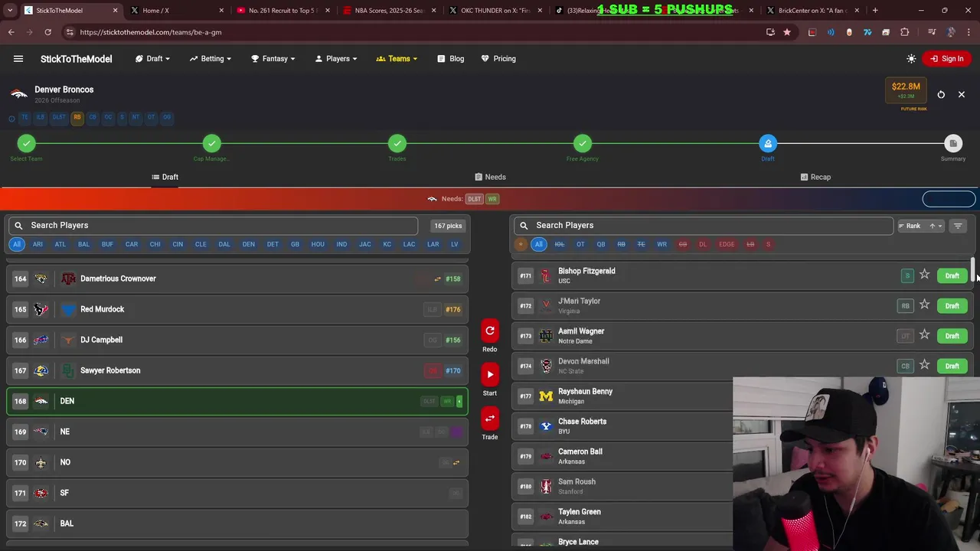Open the hamburger navigation menu
Image resolution: width=980 pixels, height=551 pixels.
coord(18,59)
